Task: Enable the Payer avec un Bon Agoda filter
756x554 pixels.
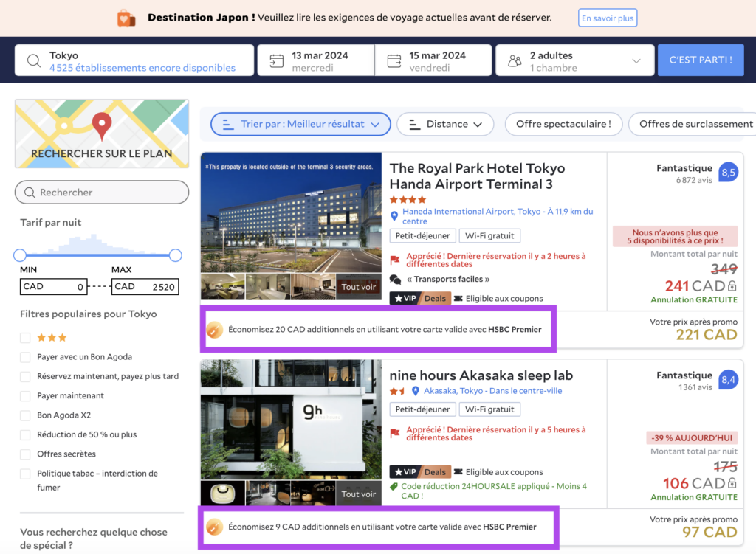Action: 26,357
